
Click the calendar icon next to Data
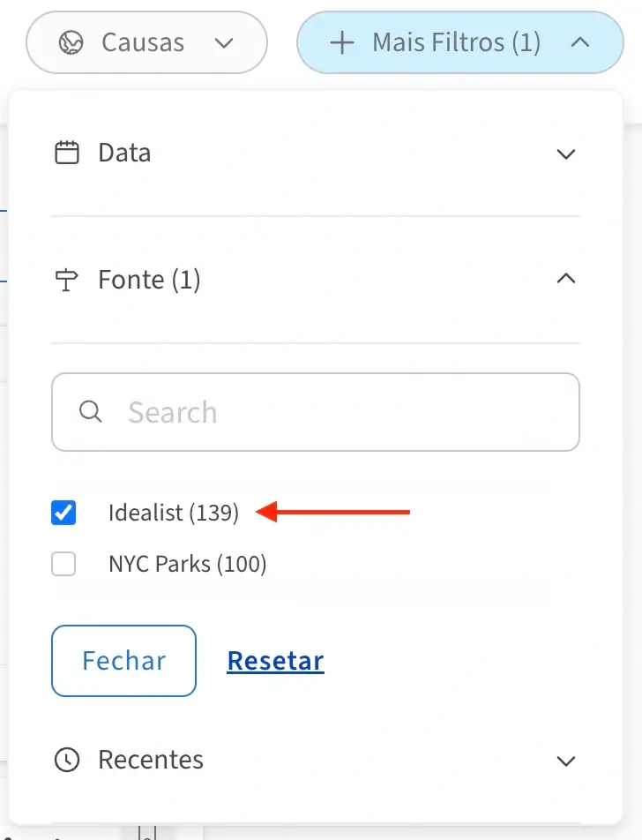pyautogui.click(x=67, y=153)
